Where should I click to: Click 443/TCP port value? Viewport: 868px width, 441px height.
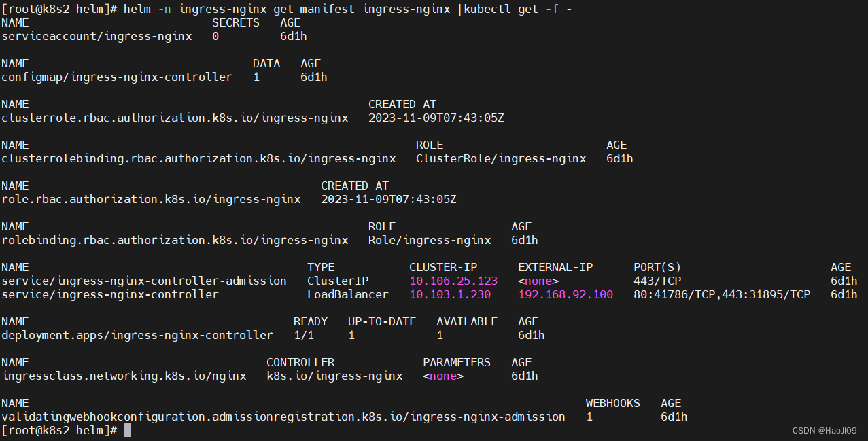[x=657, y=281]
